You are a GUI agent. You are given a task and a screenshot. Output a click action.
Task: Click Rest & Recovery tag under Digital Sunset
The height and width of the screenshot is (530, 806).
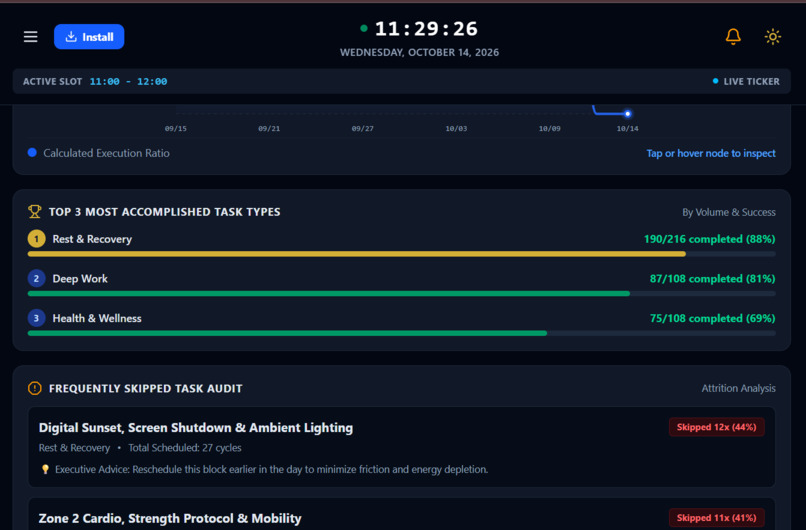coord(75,448)
